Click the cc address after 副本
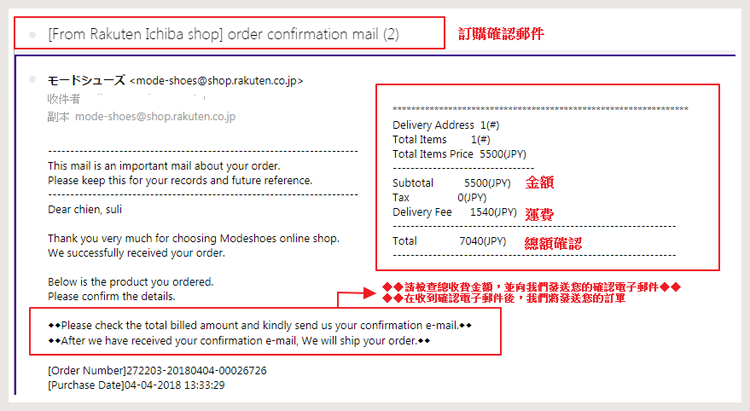 click(x=155, y=116)
